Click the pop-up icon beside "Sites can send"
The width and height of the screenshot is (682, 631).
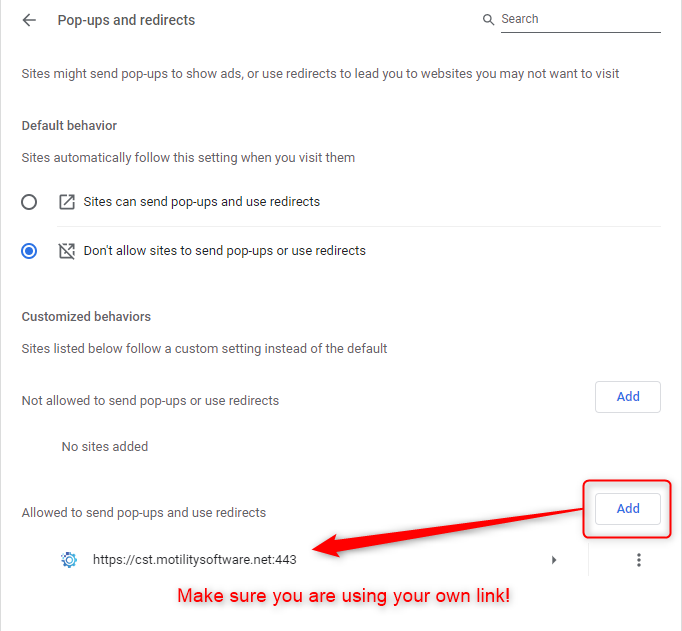click(67, 202)
